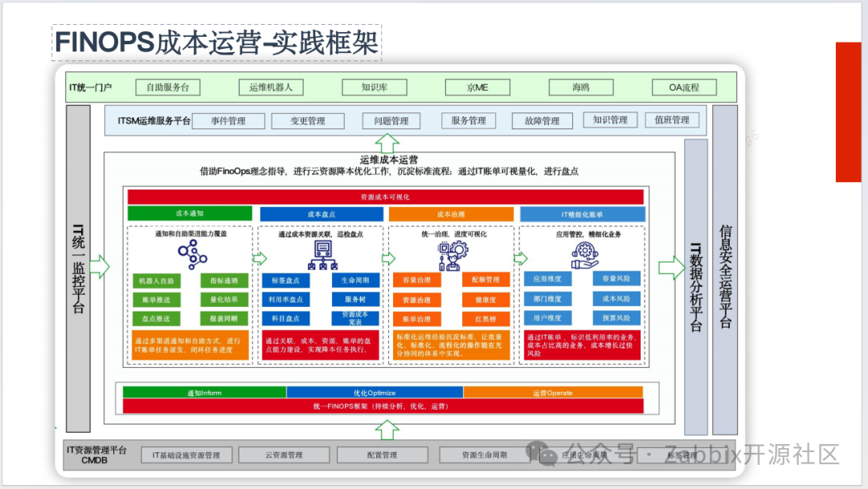Click the 资源成本宽表 block
868x489 pixels.
click(355, 318)
